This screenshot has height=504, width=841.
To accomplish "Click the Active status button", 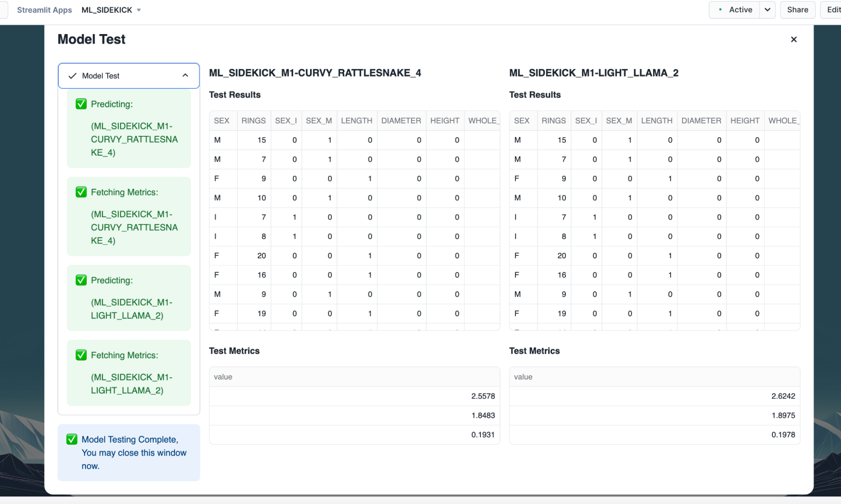I will (x=735, y=10).
